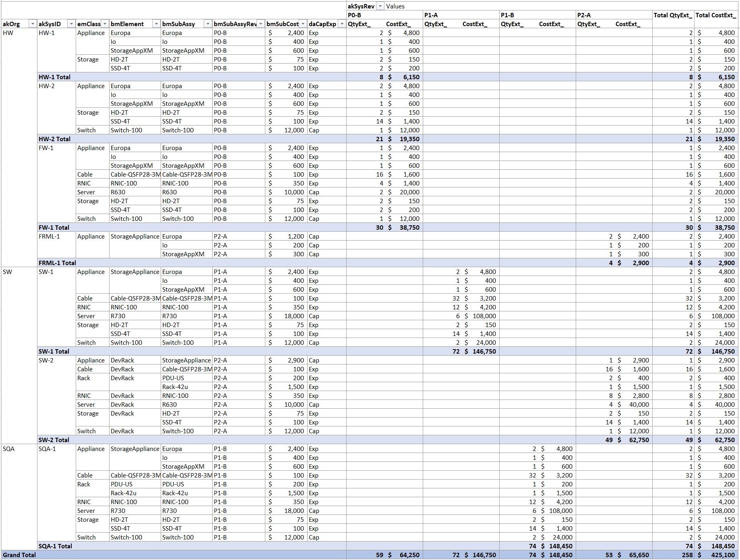The width and height of the screenshot is (740, 560).
Task: Click the Total CostExt_ column header
Action: click(715, 15)
